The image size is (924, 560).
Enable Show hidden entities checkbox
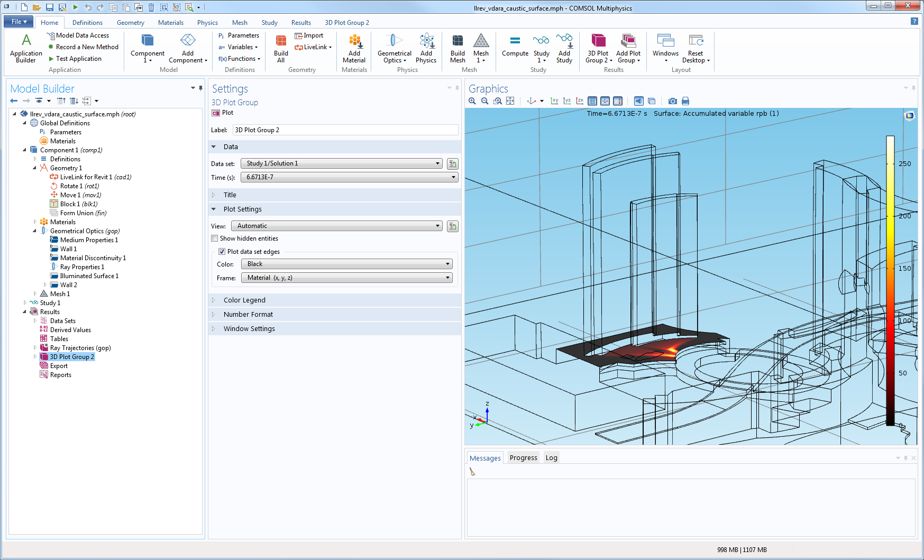point(215,238)
